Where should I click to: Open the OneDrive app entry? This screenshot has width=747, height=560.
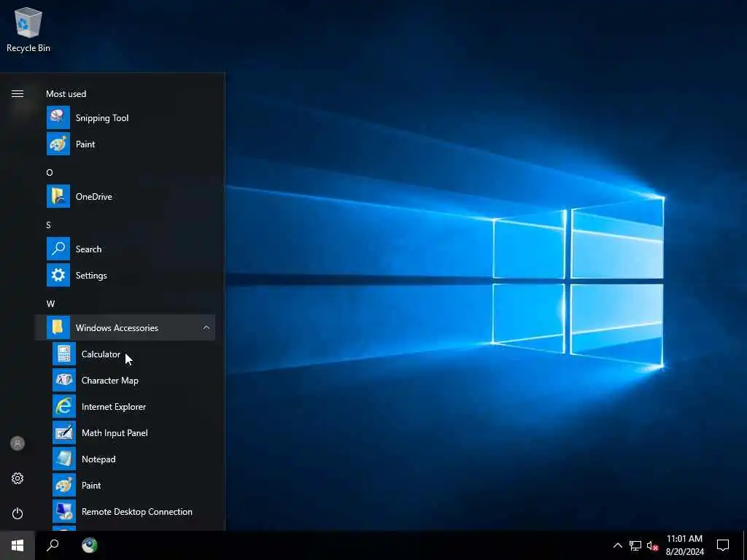click(x=125, y=196)
